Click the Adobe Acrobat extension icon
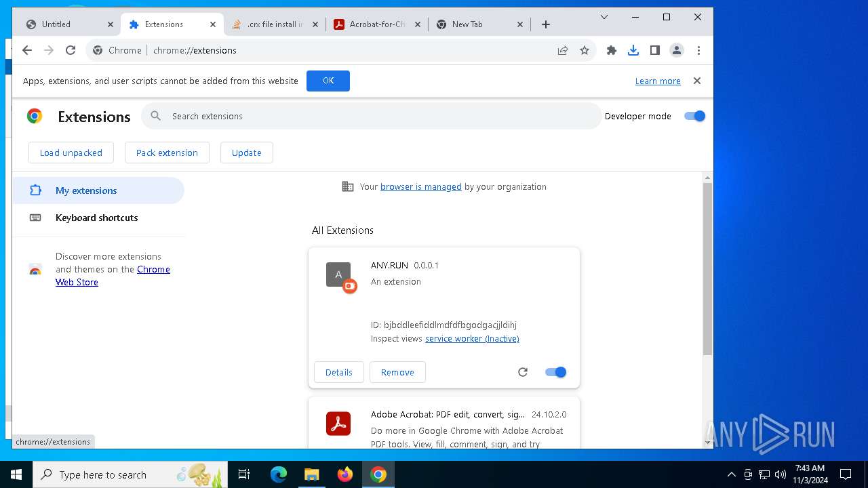The height and width of the screenshot is (488, 868). [338, 424]
